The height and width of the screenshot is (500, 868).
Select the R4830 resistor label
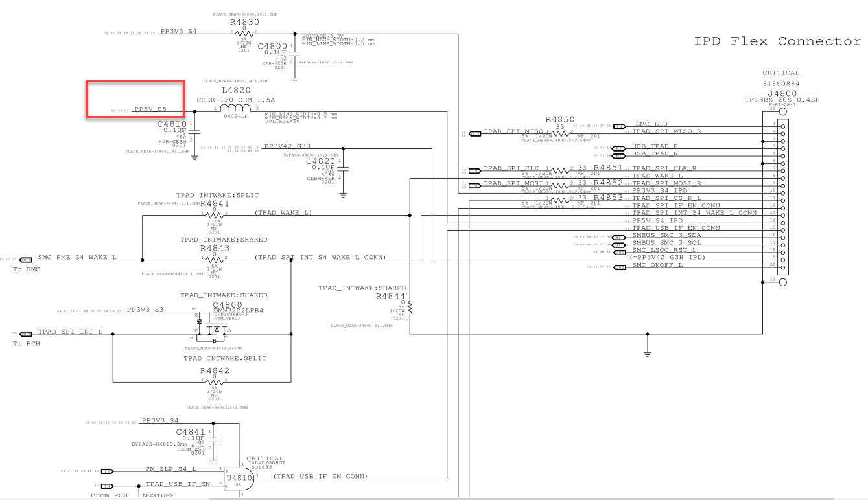244,21
